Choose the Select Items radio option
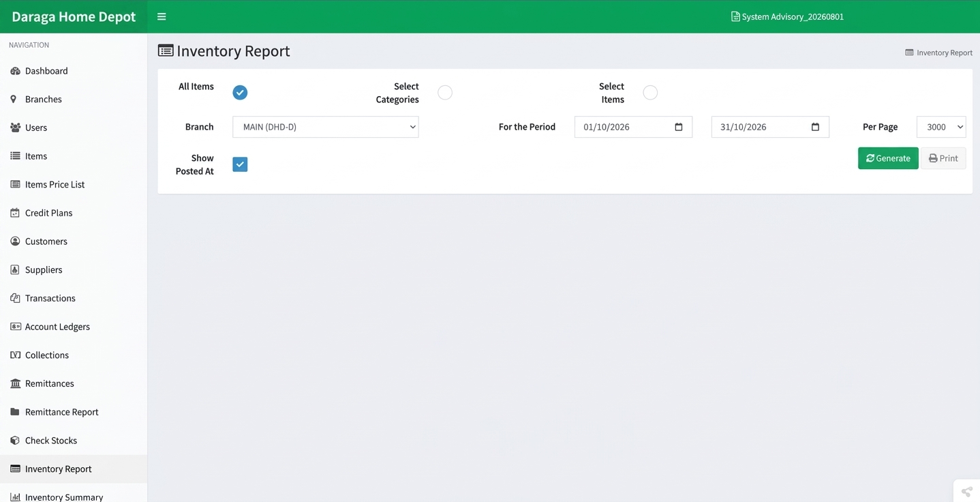 [650, 93]
